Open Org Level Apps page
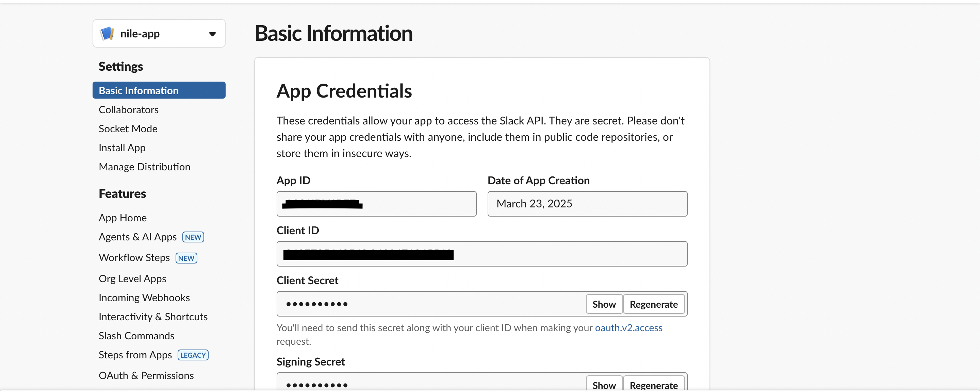The image size is (980, 391). [x=132, y=278]
